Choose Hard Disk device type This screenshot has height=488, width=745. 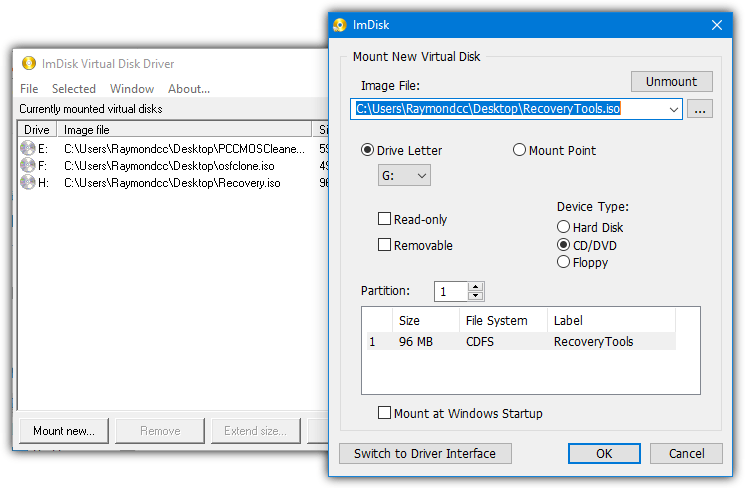(x=563, y=227)
